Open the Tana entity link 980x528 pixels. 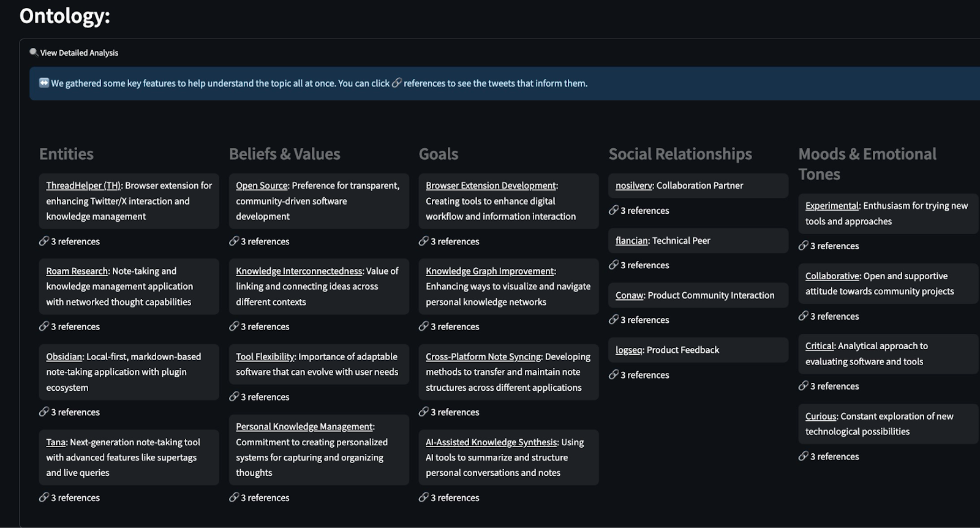pyautogui.click(x=56, y=442)
